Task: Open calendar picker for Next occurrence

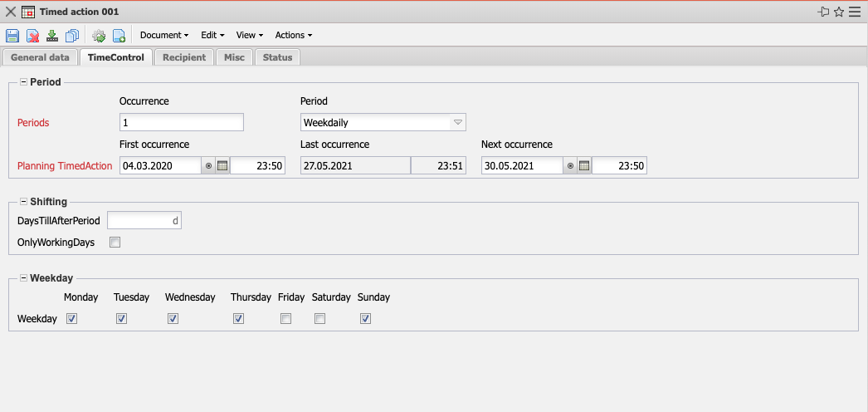Action: (584, 165)
